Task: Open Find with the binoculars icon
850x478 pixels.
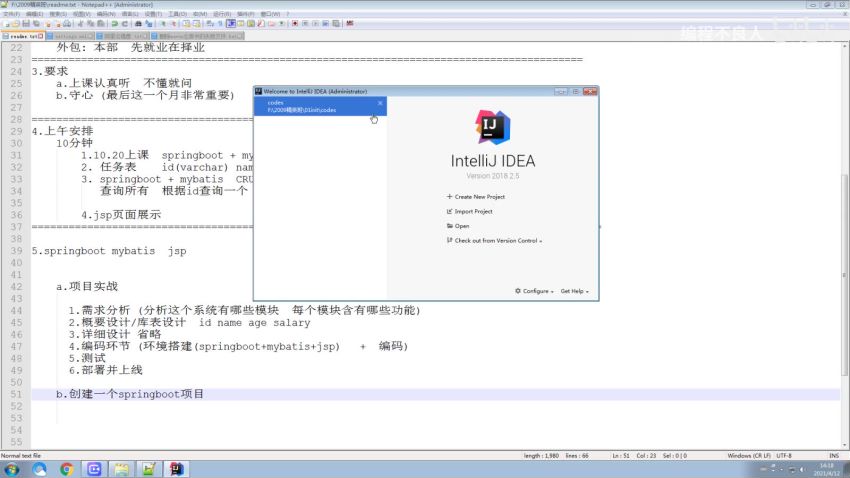Action: tap(138, 24)
